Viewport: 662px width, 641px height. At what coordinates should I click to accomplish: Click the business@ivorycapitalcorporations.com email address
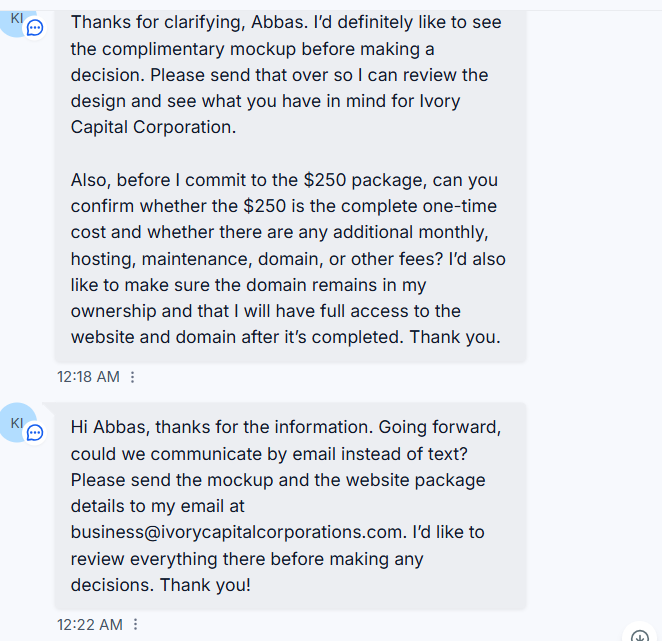(x=236, y=532)
